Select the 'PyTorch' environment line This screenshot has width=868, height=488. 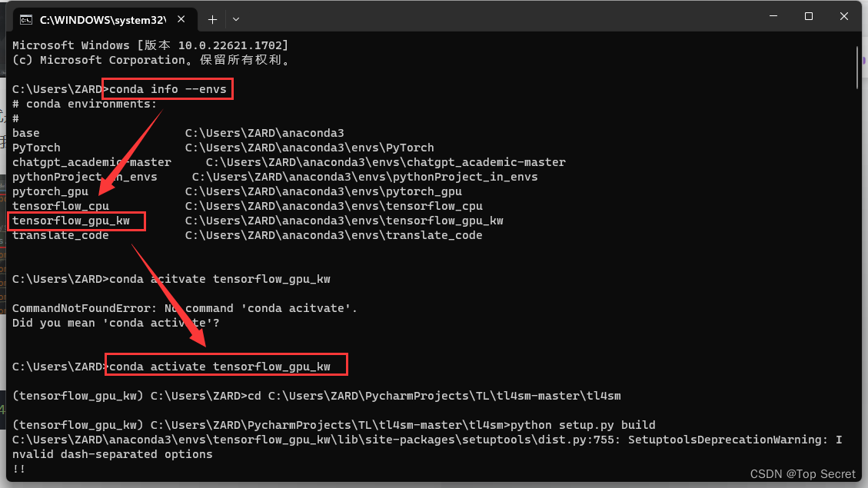(35, 147)
